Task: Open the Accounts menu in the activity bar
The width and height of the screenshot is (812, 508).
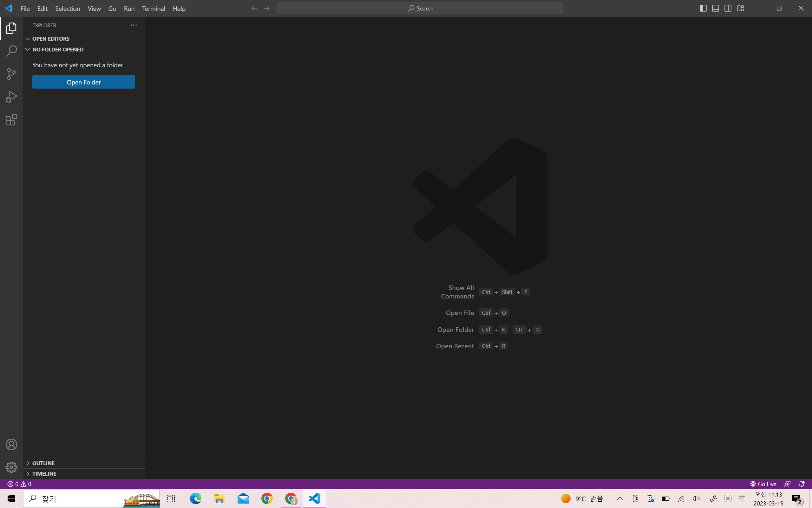Action: (x=11, y=444)
